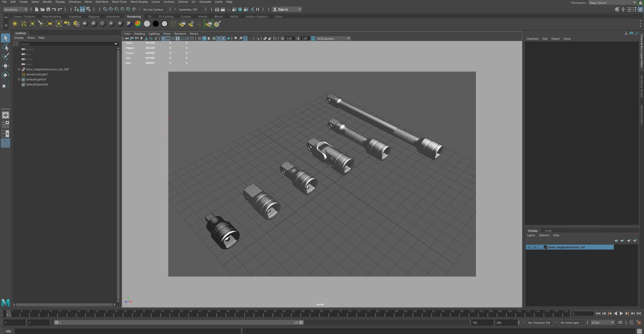Select the Lasso tool in the toolbox

click(6, 47)
